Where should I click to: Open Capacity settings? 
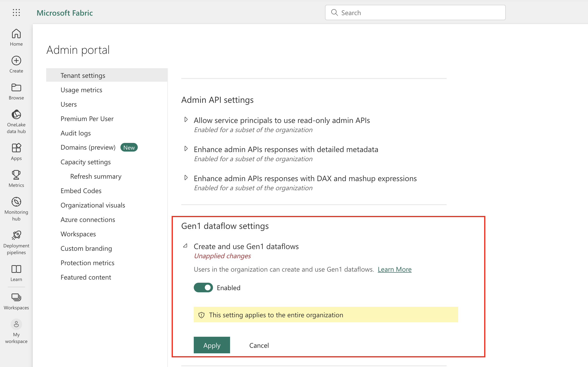[86, 162]
